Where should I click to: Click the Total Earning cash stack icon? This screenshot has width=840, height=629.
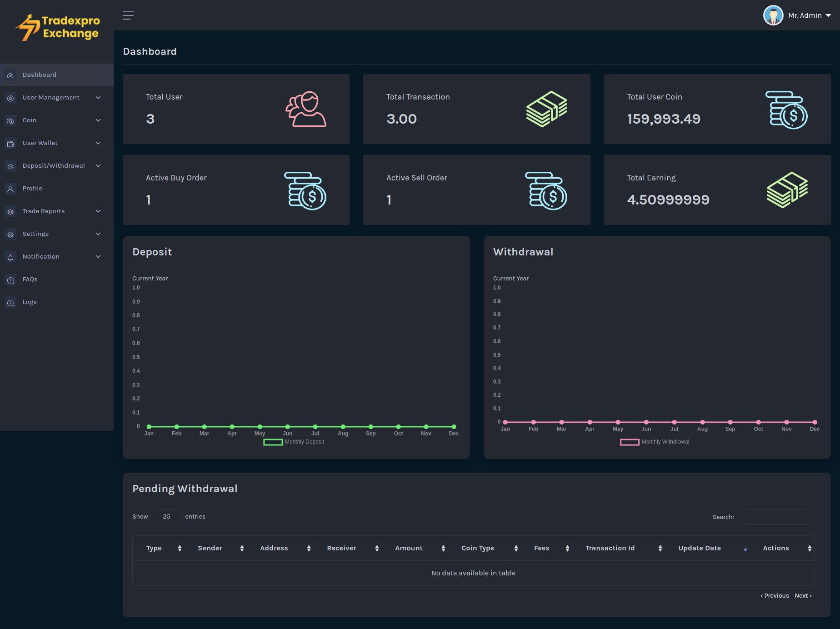787,190
